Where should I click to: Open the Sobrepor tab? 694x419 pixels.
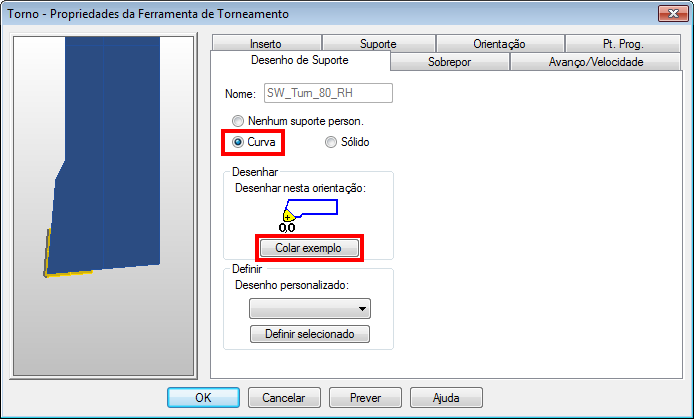[449, 62]
